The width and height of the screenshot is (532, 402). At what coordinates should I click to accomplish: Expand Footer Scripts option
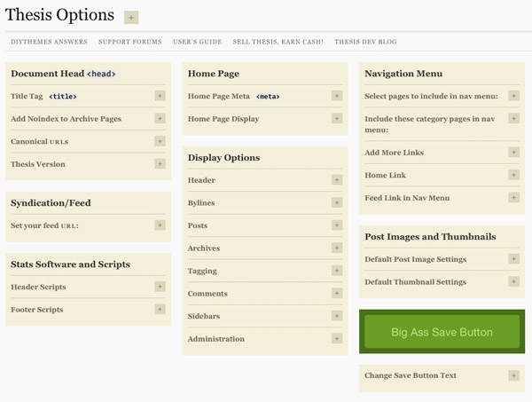tap(160, 310)
